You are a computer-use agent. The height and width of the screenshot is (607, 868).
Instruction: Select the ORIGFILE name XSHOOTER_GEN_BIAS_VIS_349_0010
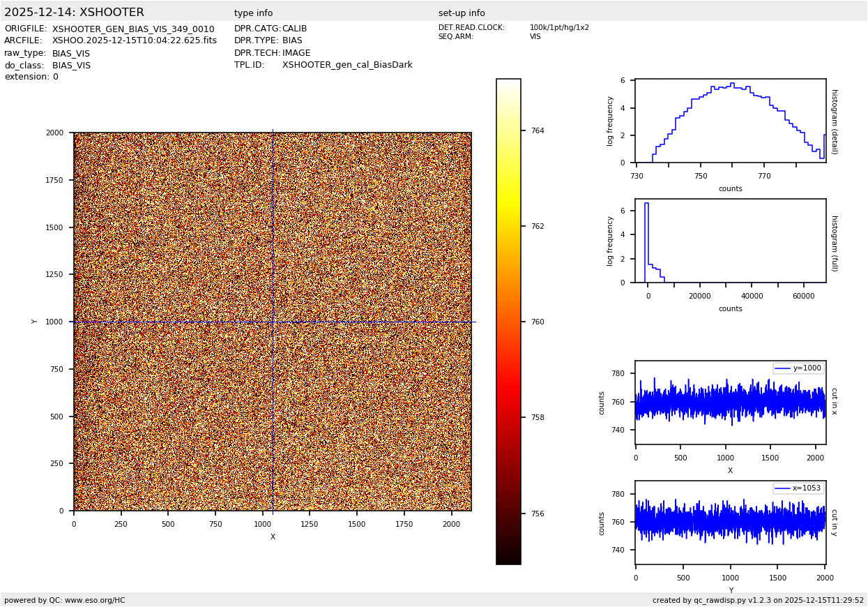click(x=133, y=29)
